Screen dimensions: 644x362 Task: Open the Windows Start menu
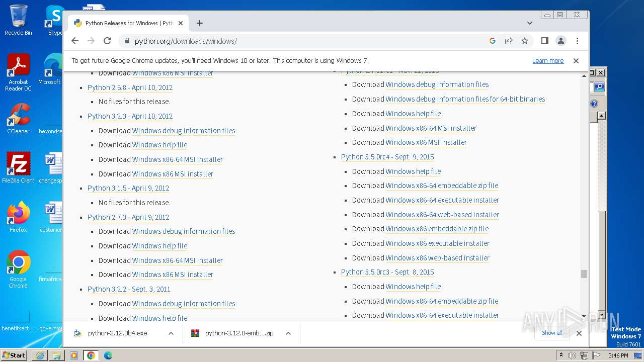(x=14, y=355)
